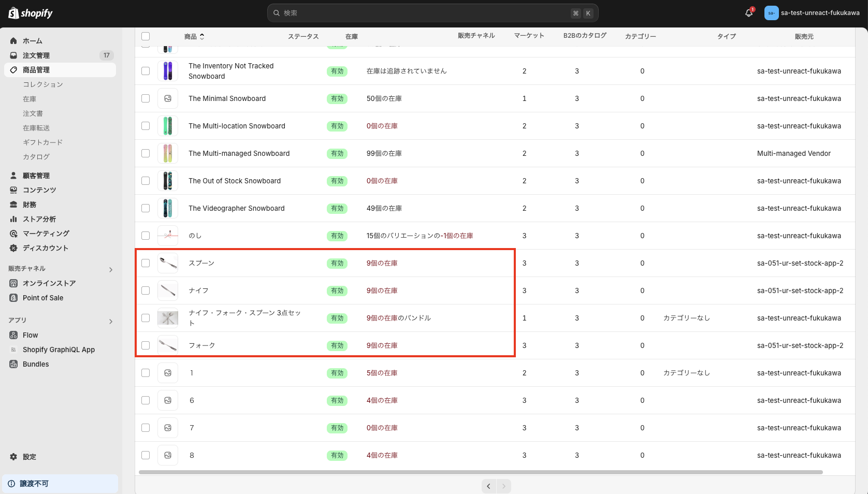Screen dimensions: 868x494
Task: Toggle the 商品 column sort arrows
Action: (x=202, y=36)
